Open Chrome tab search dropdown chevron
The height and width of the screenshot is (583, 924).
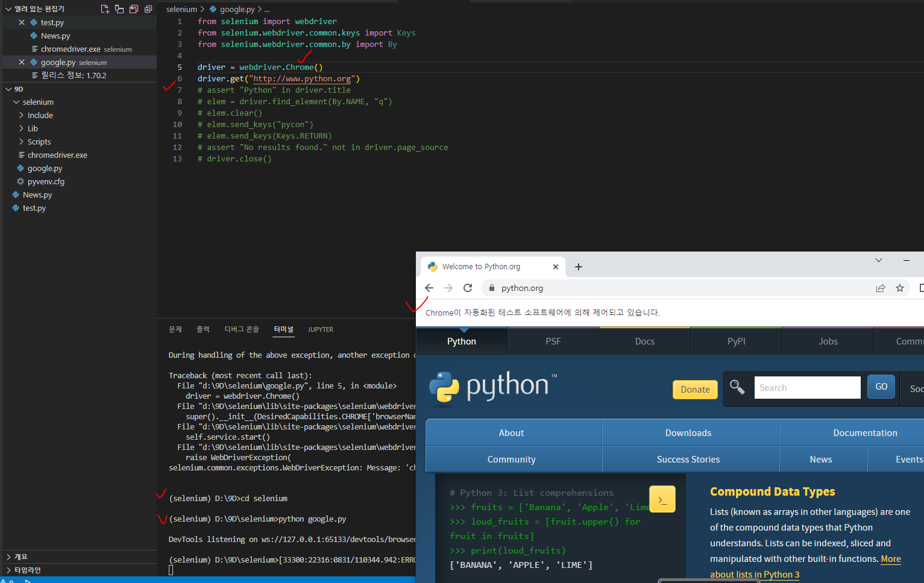pos(879,260)
